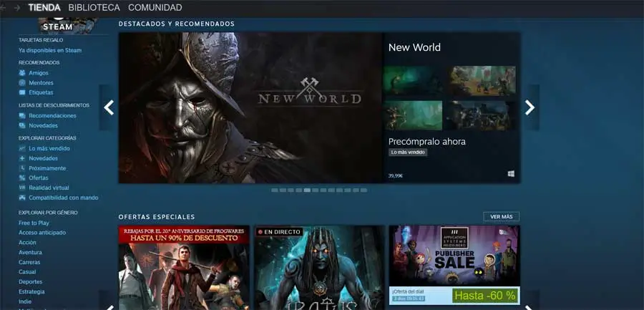Click the plus icon beside Novedades
Viewport: 644px width, 310px height.
[22, 158]
